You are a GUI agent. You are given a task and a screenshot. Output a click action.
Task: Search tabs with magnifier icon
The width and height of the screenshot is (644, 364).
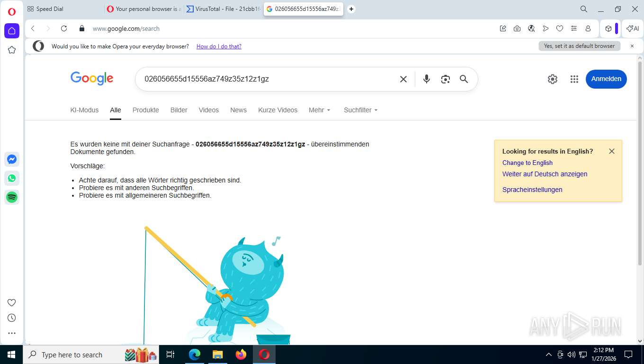(x=584, y=9)
